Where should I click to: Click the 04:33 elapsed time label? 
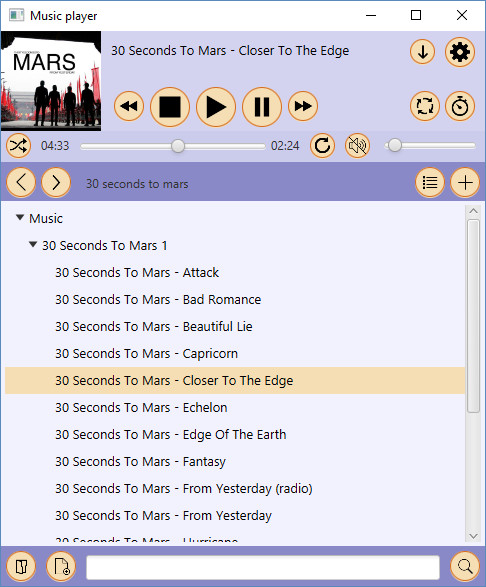pyautogui.click(x=55, y=146)
